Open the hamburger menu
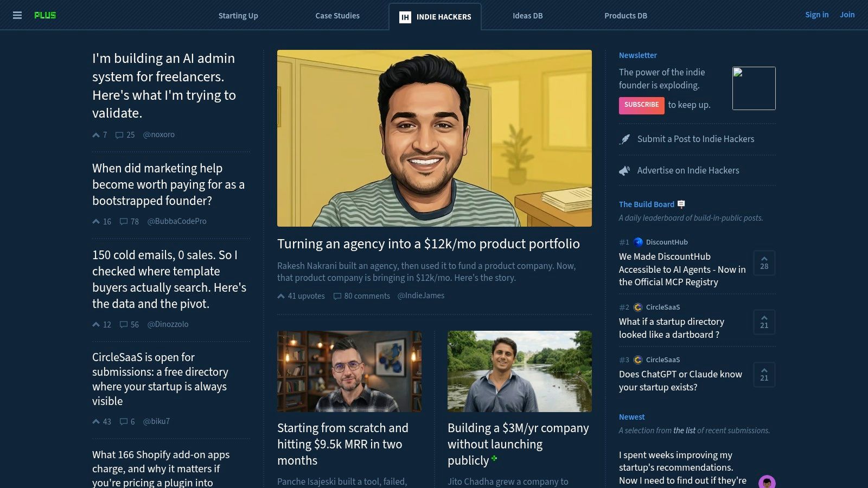Image resolution: width=868 pixels, height=488 pixels. click(x=17, y=15)
